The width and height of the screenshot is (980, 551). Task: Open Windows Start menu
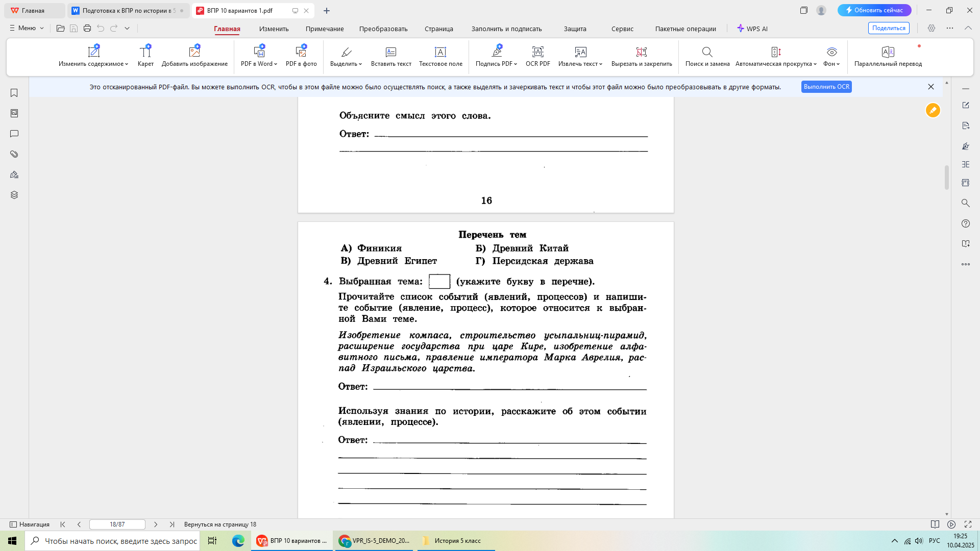[x=12, y=541]
